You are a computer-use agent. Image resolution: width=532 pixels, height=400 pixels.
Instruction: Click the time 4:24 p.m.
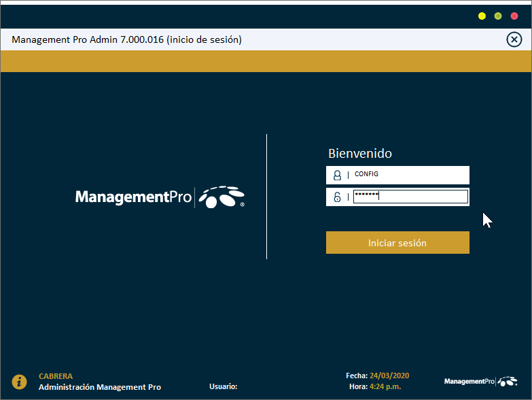click(385, 386)
